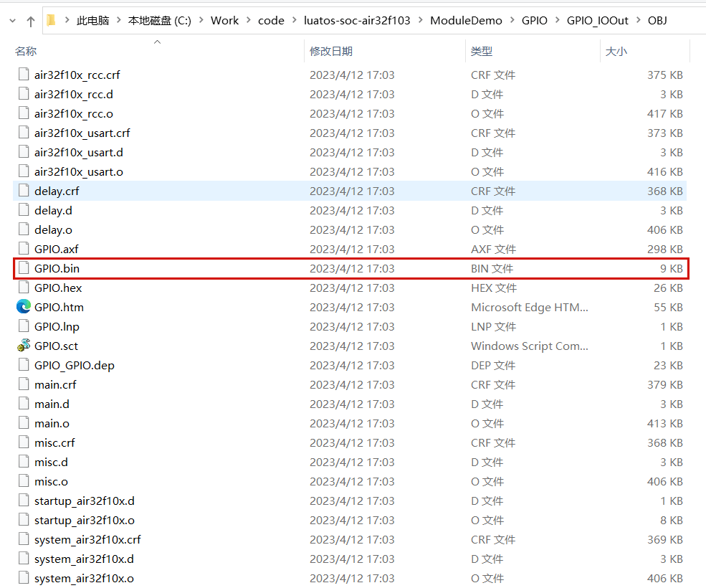Select file name system_air32f10x.crf
This screenshot has width=706, height=588.
coord(87,540)
